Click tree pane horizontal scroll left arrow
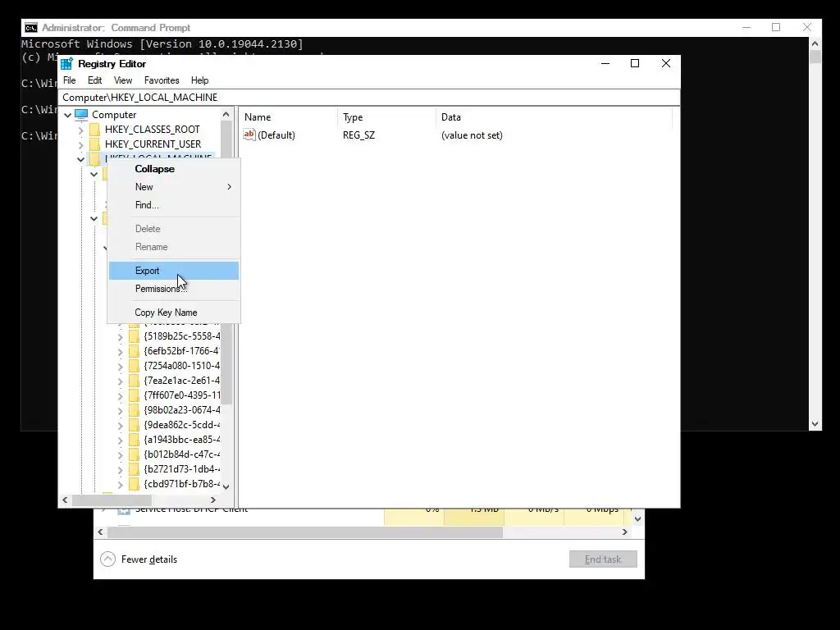Viewport: 840px width, 630px height. [x=66, y=500]
